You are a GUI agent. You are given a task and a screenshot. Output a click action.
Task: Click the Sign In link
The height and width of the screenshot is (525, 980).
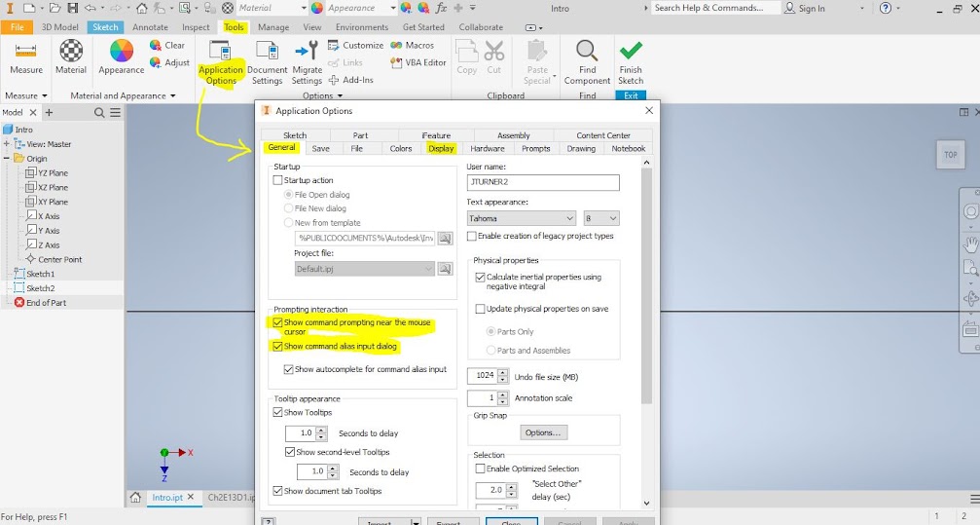click(x=805, y=8)
